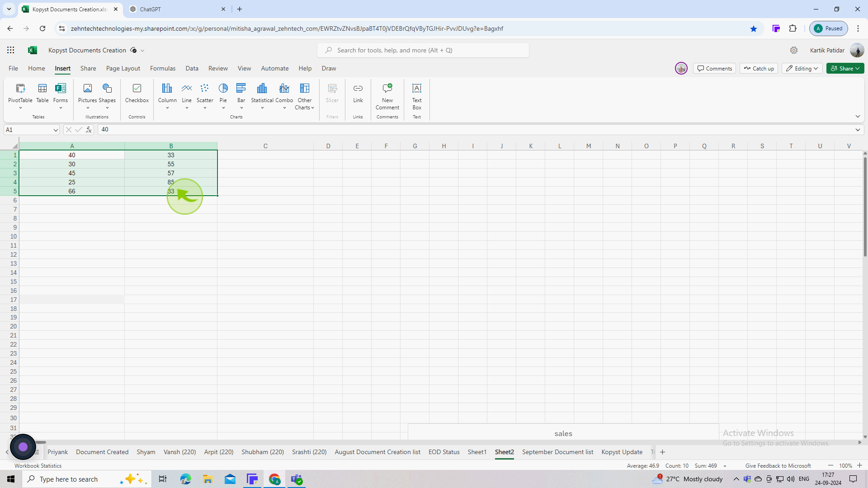Viewport: 868px width, 488px height.
Task: Open the Shapes gallery
Action: (x=107, y=96)
